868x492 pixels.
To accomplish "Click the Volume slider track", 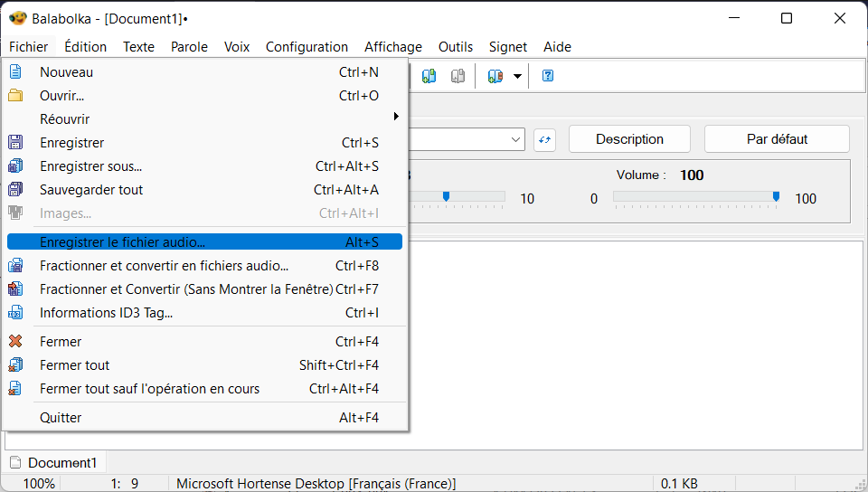I will point(693,197).
